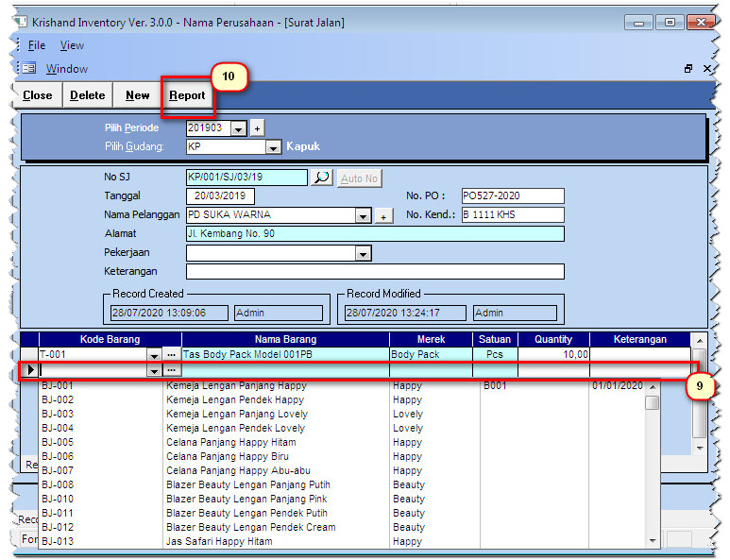Click the Kode Barang column header
730x560 pixels.
pos(110,339)
